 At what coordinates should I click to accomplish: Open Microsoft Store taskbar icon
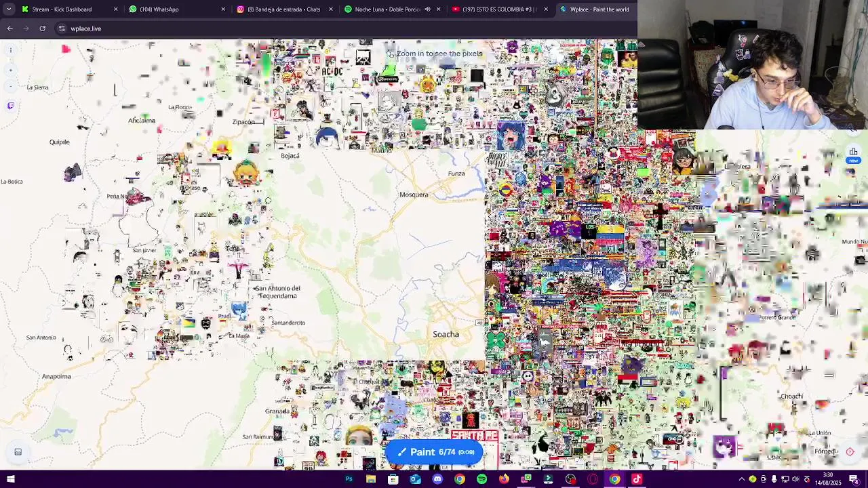(x=393, y=479)
